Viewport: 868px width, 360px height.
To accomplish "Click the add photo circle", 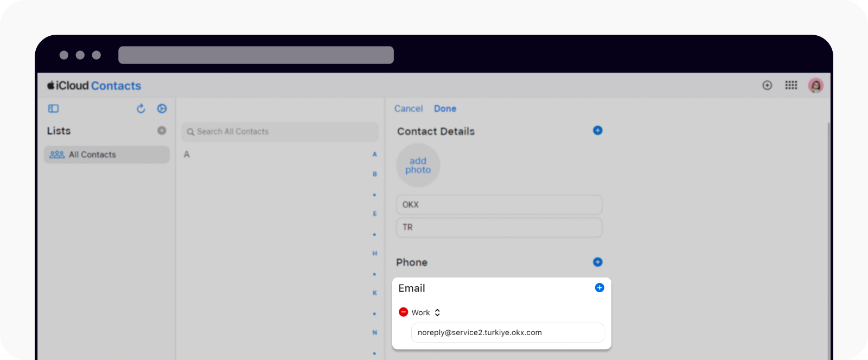I will (418, 165).
